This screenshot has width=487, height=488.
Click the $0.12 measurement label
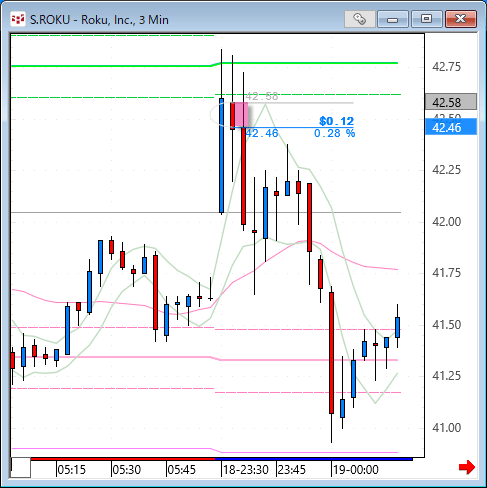tap(336, 121)
